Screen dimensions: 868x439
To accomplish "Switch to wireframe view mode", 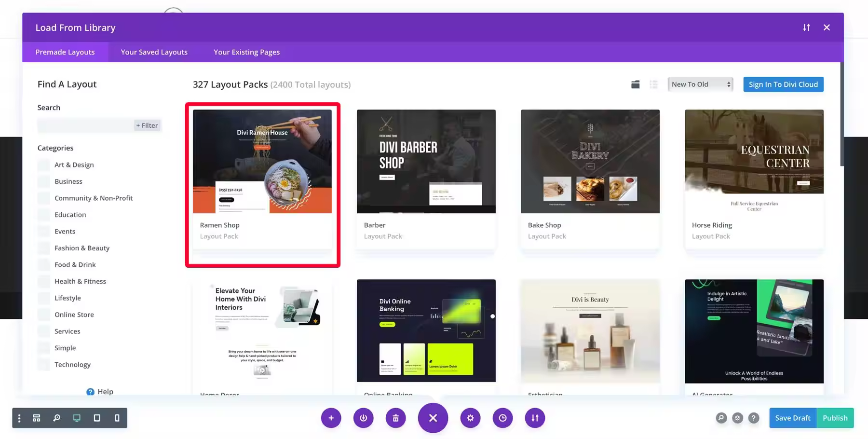I will [x=36, y=418].
